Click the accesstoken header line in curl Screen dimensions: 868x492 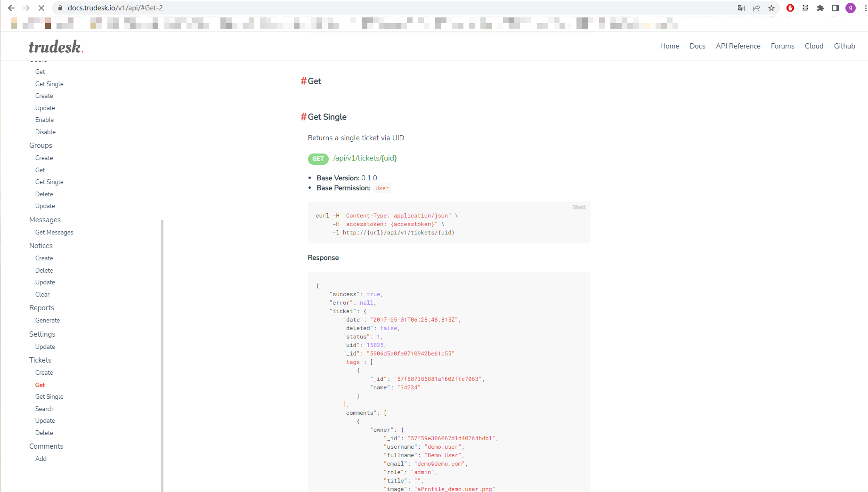[389, 224]
